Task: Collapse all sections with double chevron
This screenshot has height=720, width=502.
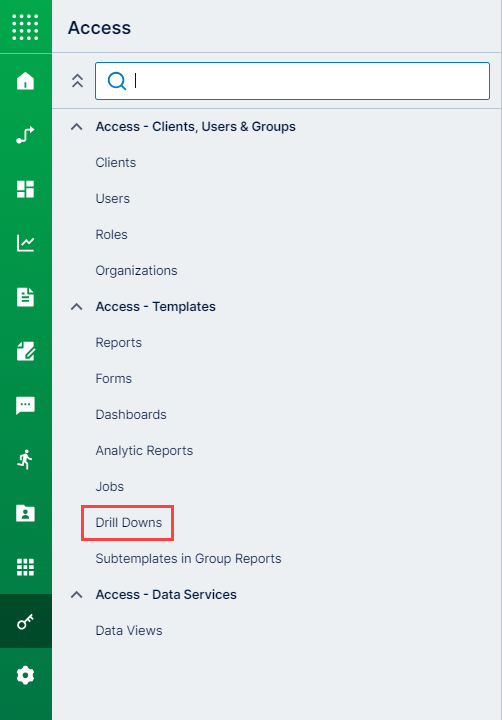Action: click(x=77, y=81)
